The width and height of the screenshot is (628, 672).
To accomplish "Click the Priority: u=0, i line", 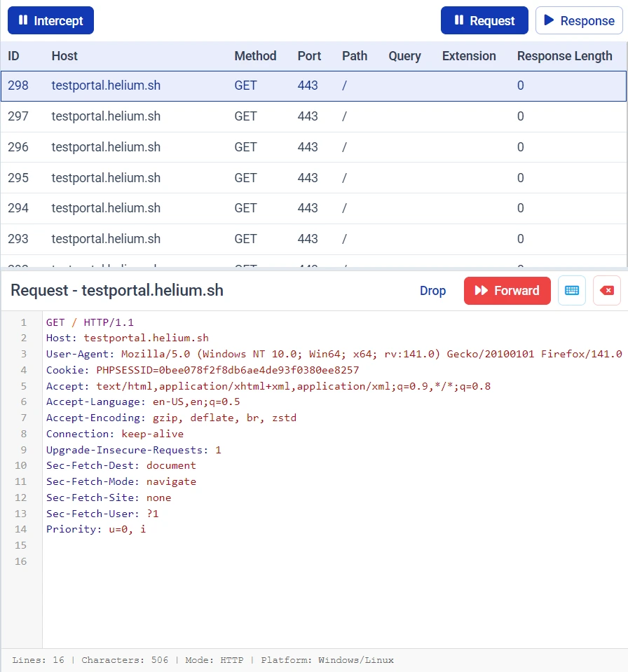I will (x=96, y=529).
